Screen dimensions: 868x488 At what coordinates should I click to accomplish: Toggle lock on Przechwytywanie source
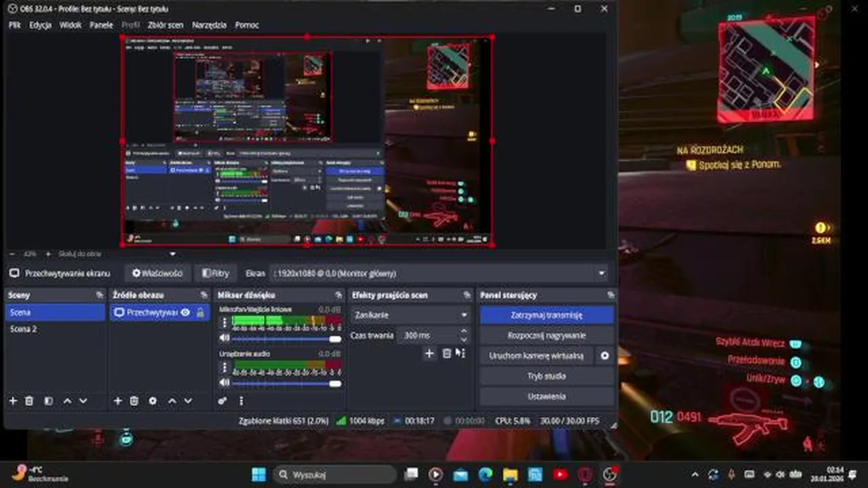200,312
